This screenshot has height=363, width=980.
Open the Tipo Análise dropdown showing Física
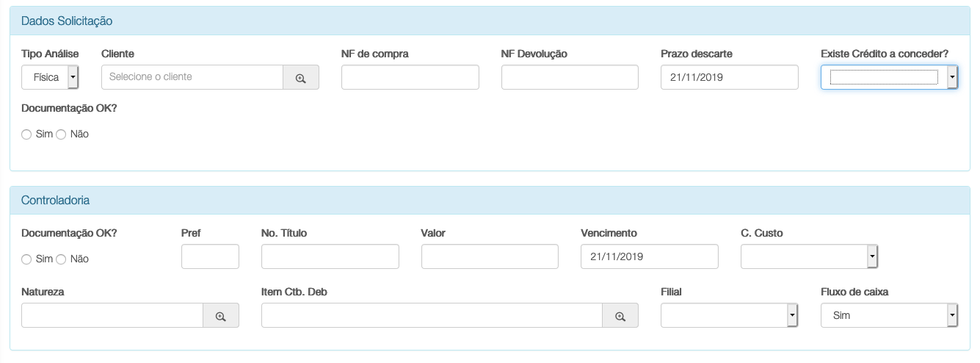click(51, 77)
